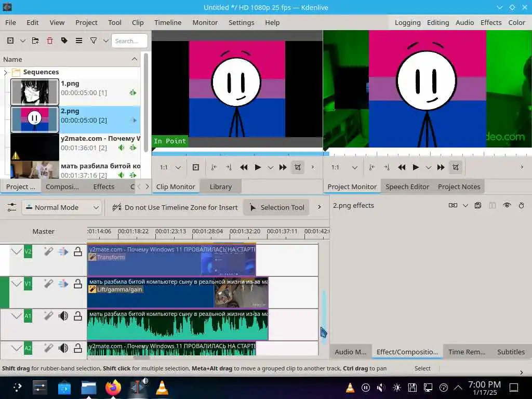
Task: Open the bin hamburger options menu
Action: click(79, 41)
